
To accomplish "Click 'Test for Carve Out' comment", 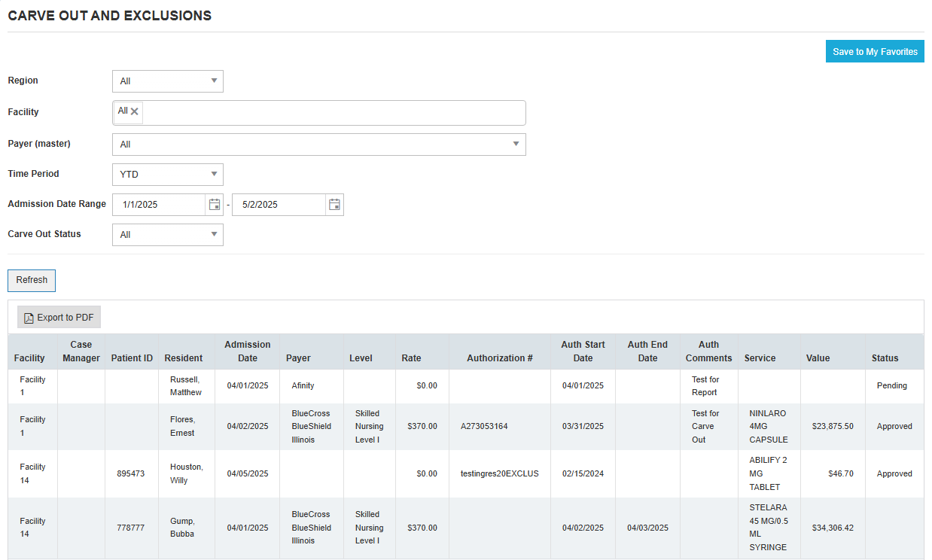I will click(x=705, y=427).
